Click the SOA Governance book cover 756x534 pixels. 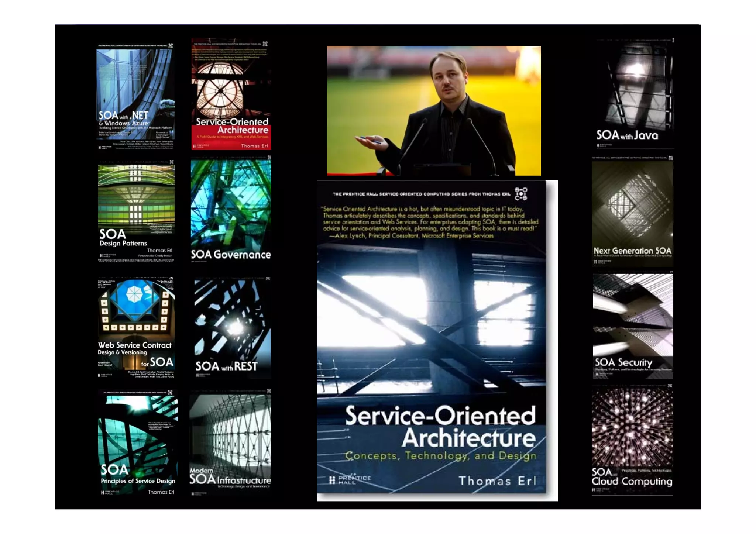(x=231, y=210)
